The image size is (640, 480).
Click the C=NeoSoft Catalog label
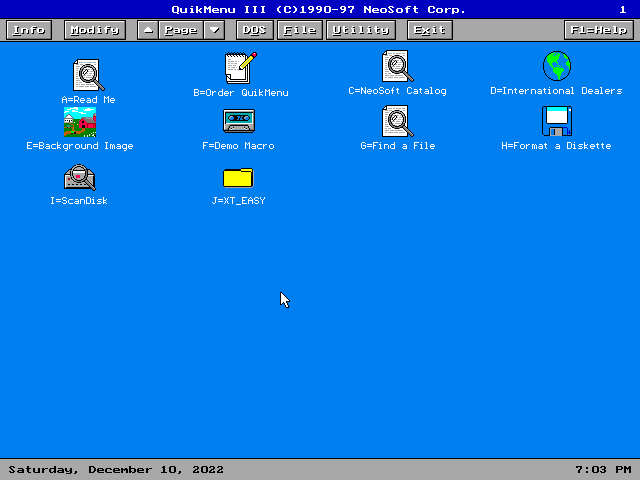point(397,91)
